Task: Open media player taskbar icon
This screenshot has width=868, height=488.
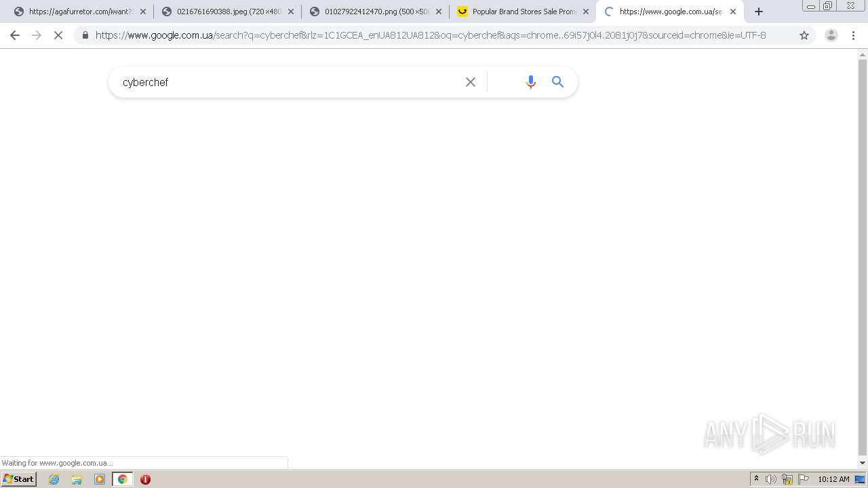Action: click(100, 479)
